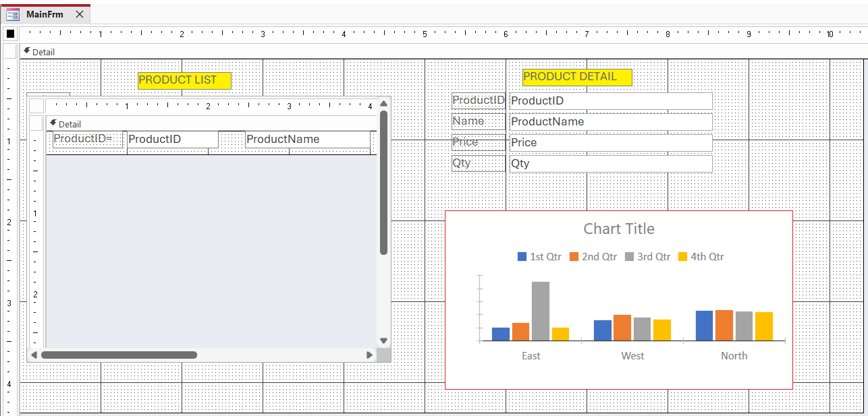Viewport: 868px width, 416px height.
Task: Select the PRODUCT DETAIL yellow label
Action: [577, 77]
